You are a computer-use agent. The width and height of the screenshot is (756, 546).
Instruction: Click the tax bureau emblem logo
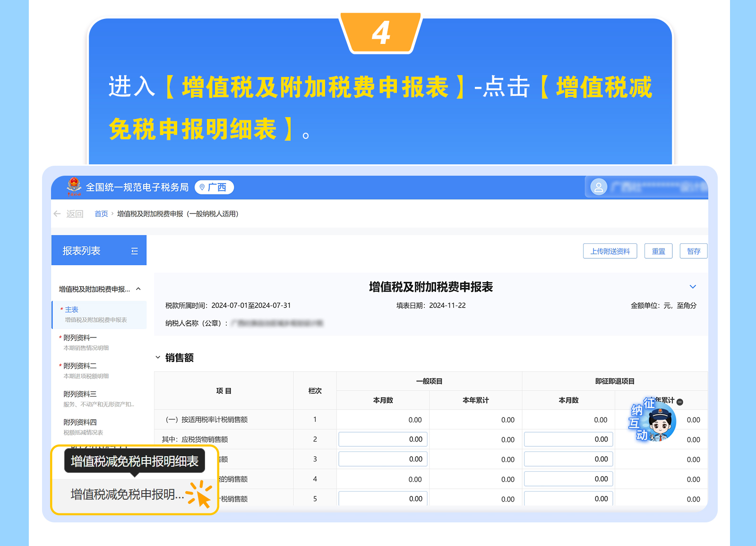tap(74, 187)
